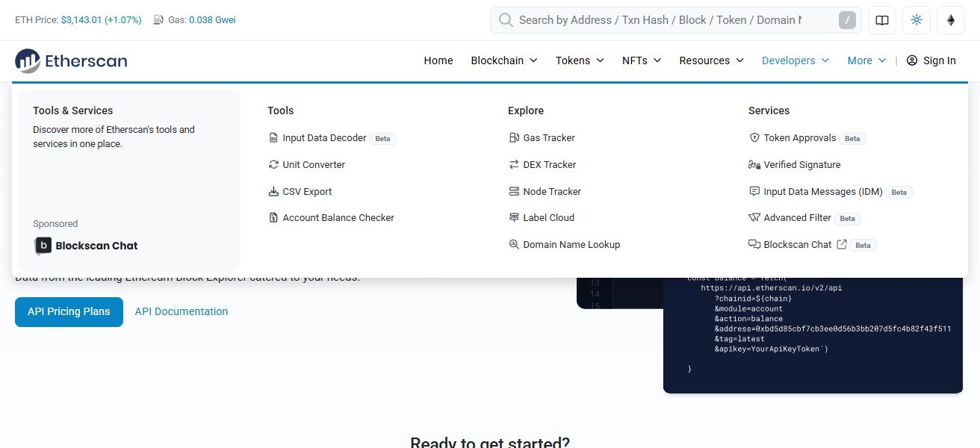Toggle between light and dark theme
Image resolution: width=980 pixels, height=448 pixels.
coord(916,20)
